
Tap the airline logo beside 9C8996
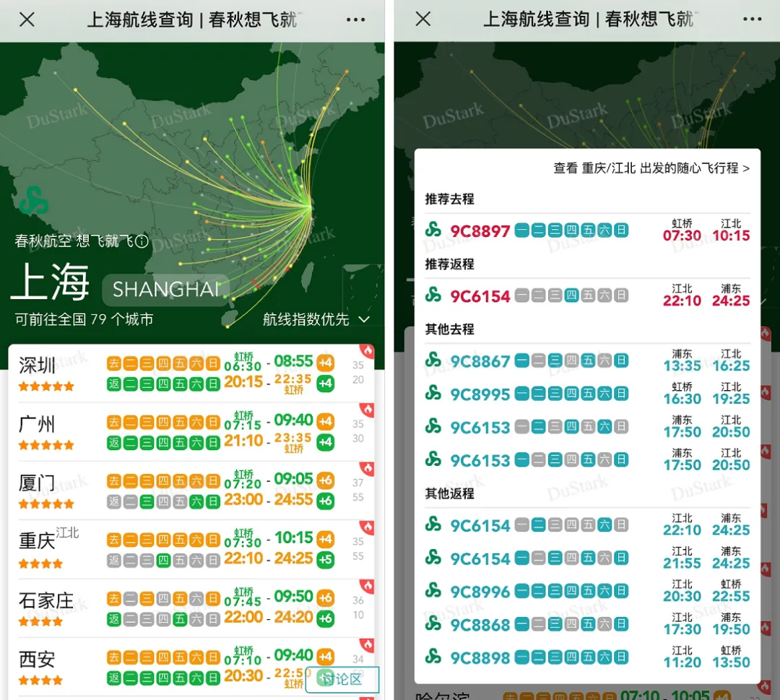(x=433, y=590)
